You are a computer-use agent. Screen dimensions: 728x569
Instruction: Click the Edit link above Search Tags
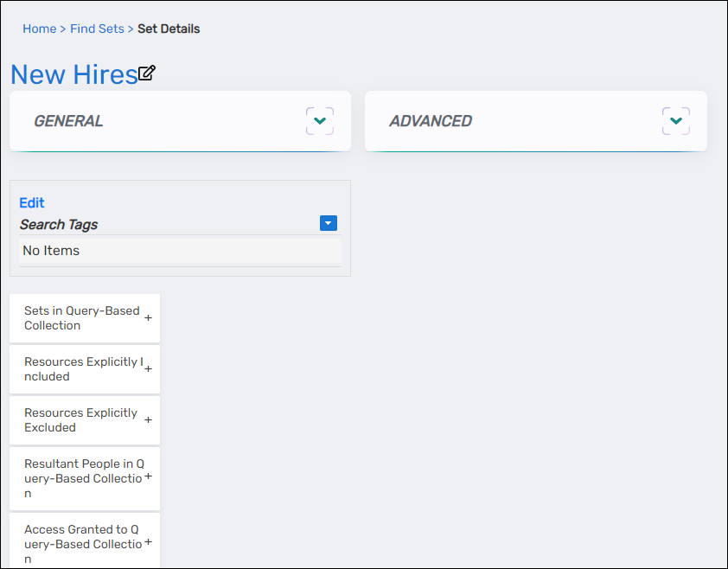(x=31, y=202)
